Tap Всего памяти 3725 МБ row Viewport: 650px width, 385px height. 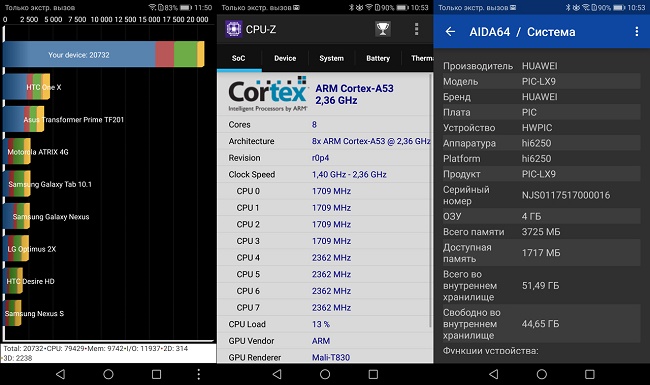541,232
